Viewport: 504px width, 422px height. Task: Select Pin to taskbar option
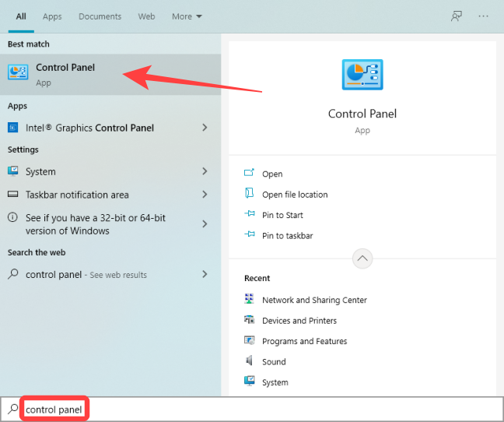pos(287,235)
